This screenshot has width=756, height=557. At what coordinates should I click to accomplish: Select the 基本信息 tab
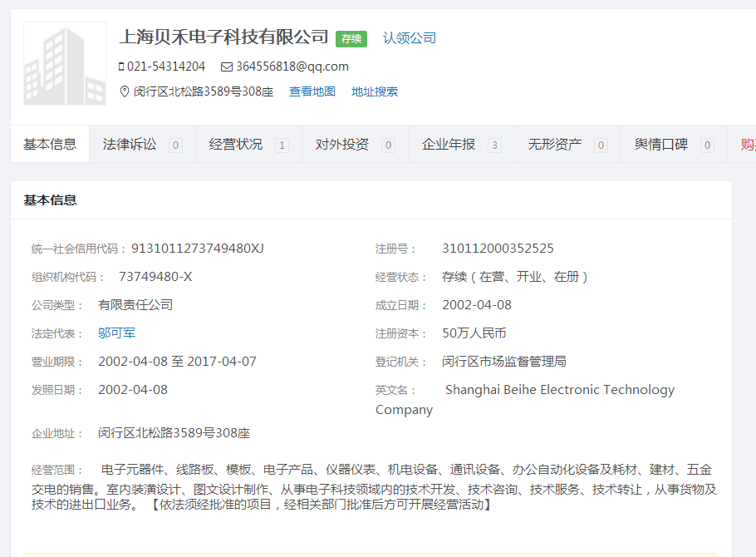click(50, 144)
